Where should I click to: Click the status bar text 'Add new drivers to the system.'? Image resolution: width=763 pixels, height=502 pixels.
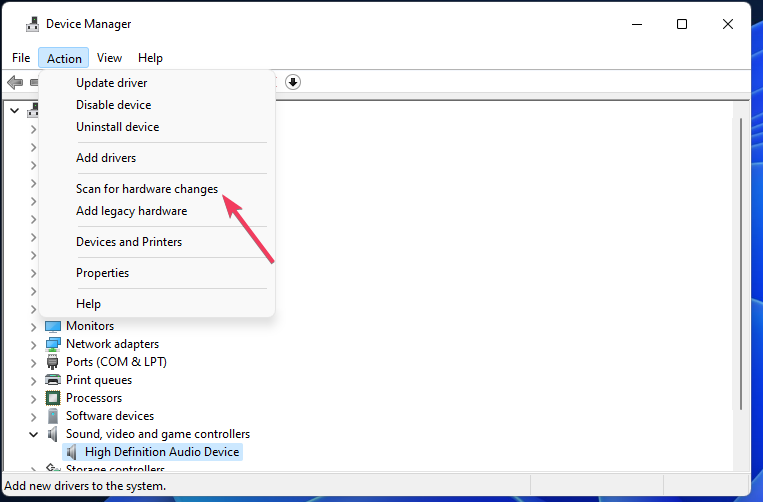coord(85,486)
